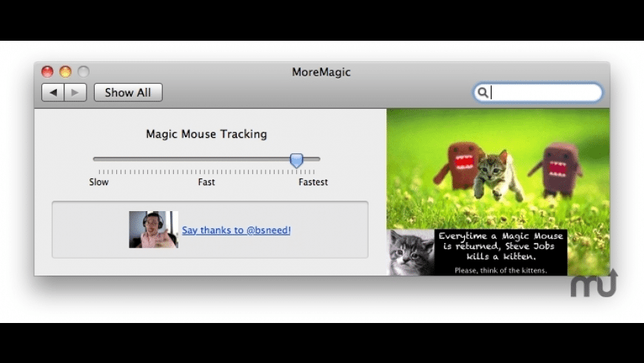Open the 'Say thanks to @bsneed!' link

tap(236, 230)
